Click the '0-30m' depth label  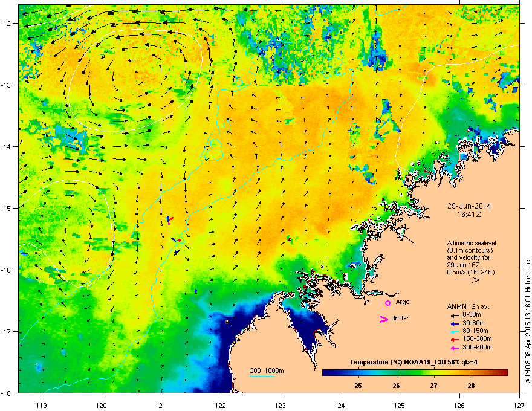[x=472, y=315]
